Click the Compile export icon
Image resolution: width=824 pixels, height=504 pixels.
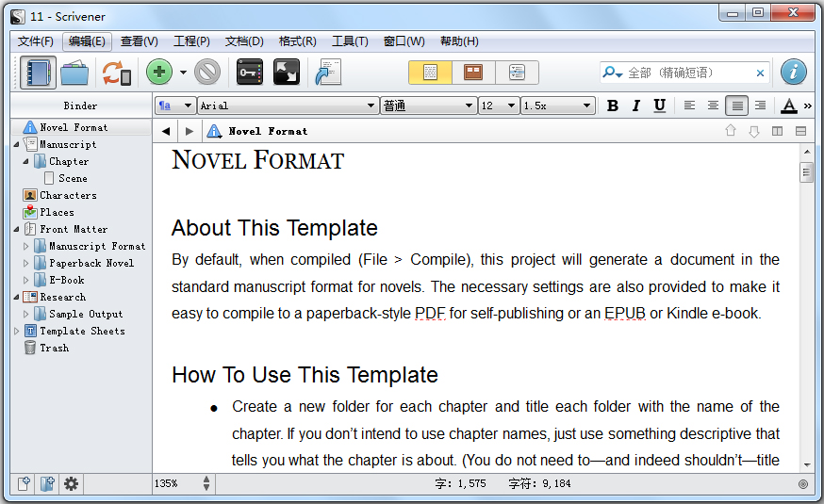[328, 73]
